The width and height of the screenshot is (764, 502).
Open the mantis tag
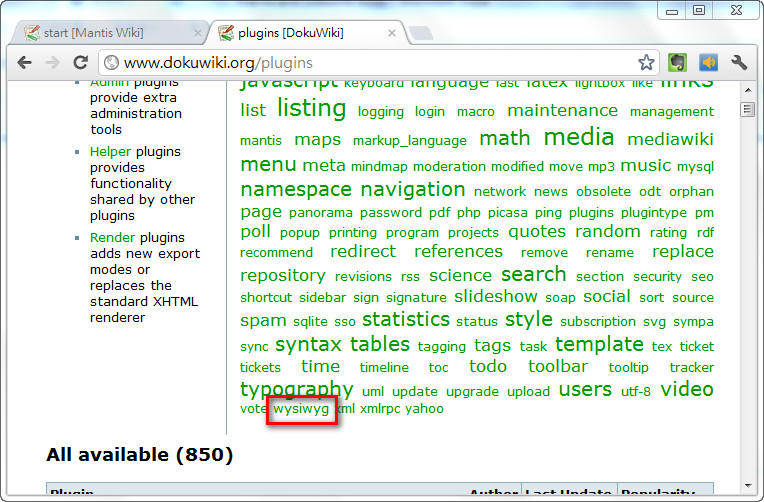click(261, 141)
